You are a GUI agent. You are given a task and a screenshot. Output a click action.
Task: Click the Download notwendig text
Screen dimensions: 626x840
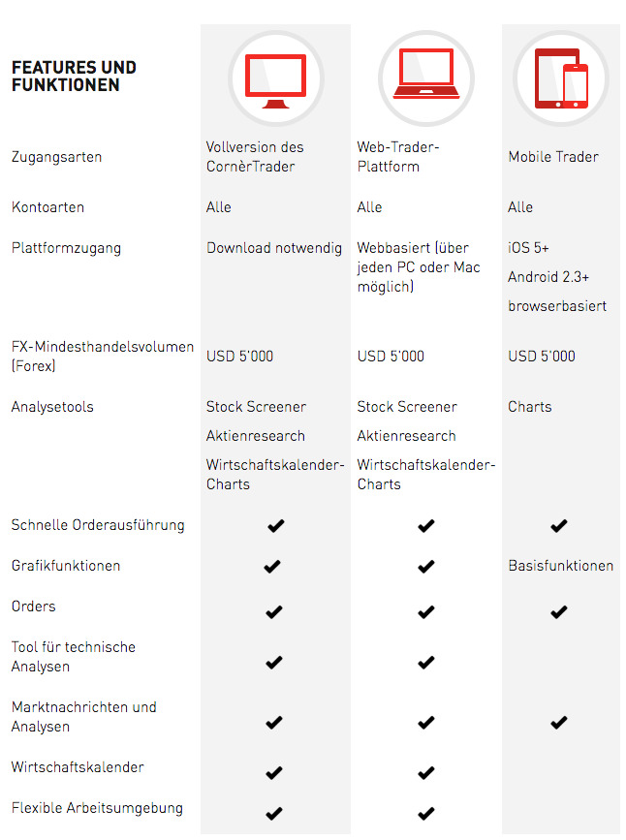274,248
